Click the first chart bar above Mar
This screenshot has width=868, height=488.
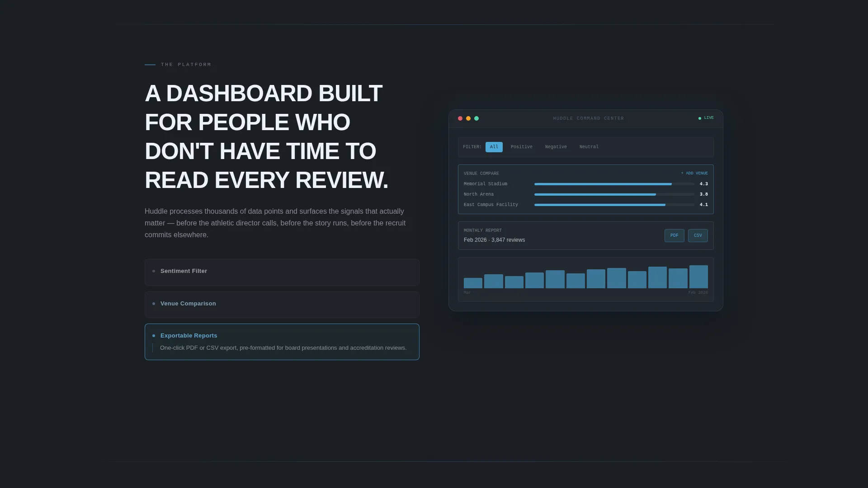pos(473,283)
